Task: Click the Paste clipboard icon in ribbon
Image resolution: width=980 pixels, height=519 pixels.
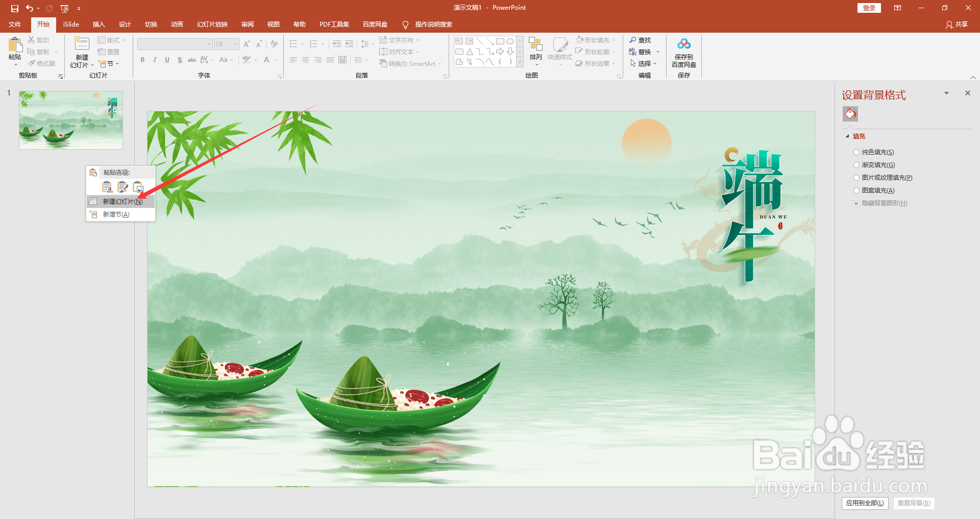Action: tap(15, 44)
